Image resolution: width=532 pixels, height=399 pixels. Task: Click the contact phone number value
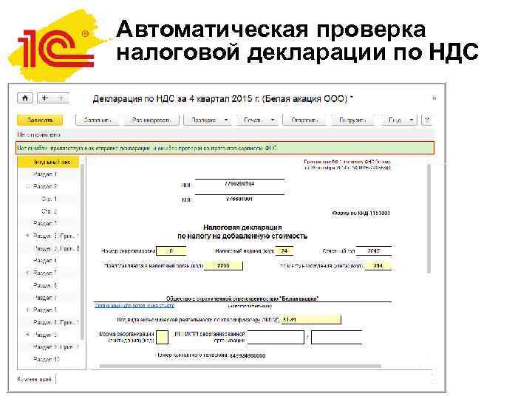coord(248,355)
